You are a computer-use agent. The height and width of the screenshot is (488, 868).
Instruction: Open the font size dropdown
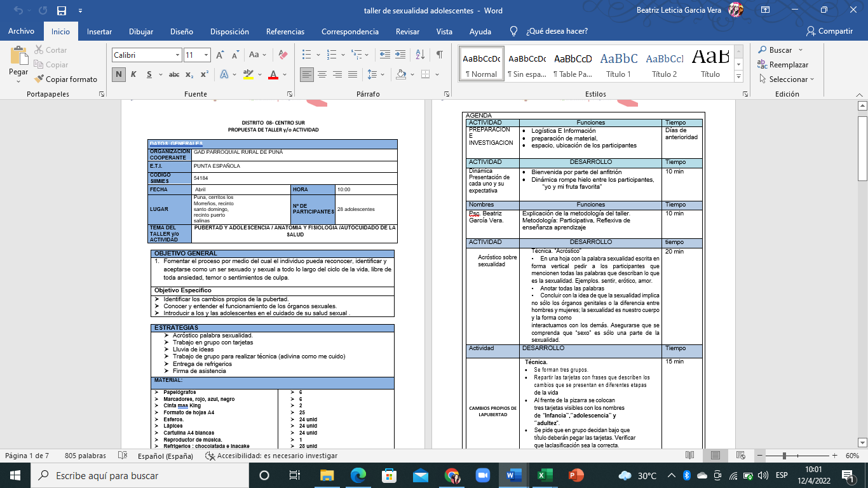[x=206, y=55]
